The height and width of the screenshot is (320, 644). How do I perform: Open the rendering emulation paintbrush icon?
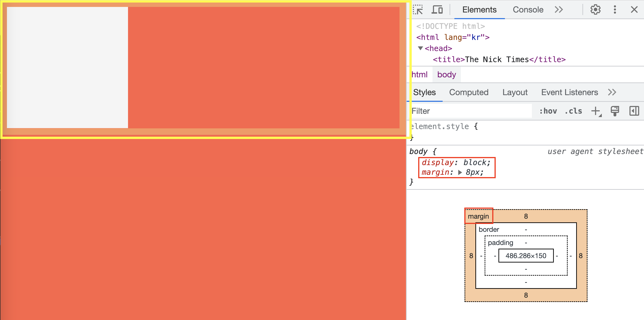[615, 111]
